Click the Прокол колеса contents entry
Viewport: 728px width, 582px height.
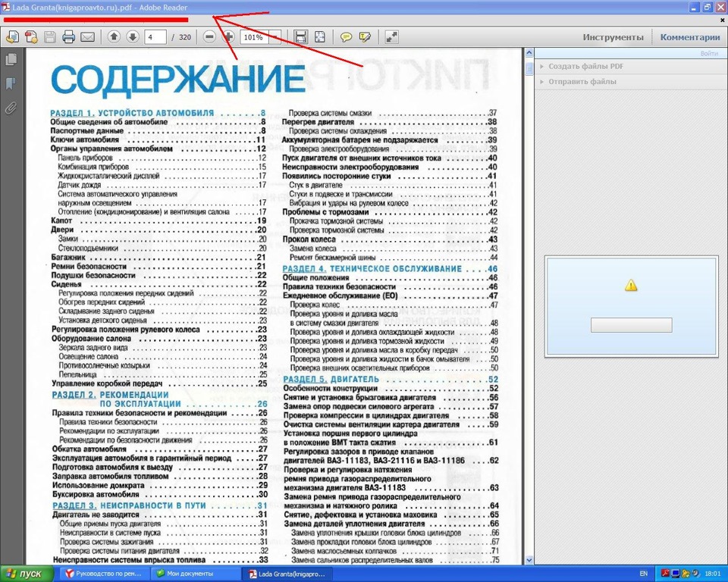[309, 239]
